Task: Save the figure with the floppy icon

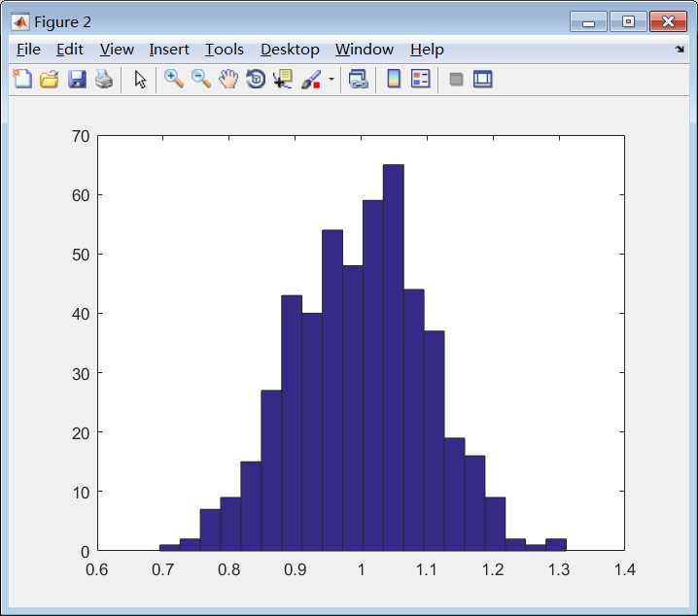Action: (x=77, y=79)
